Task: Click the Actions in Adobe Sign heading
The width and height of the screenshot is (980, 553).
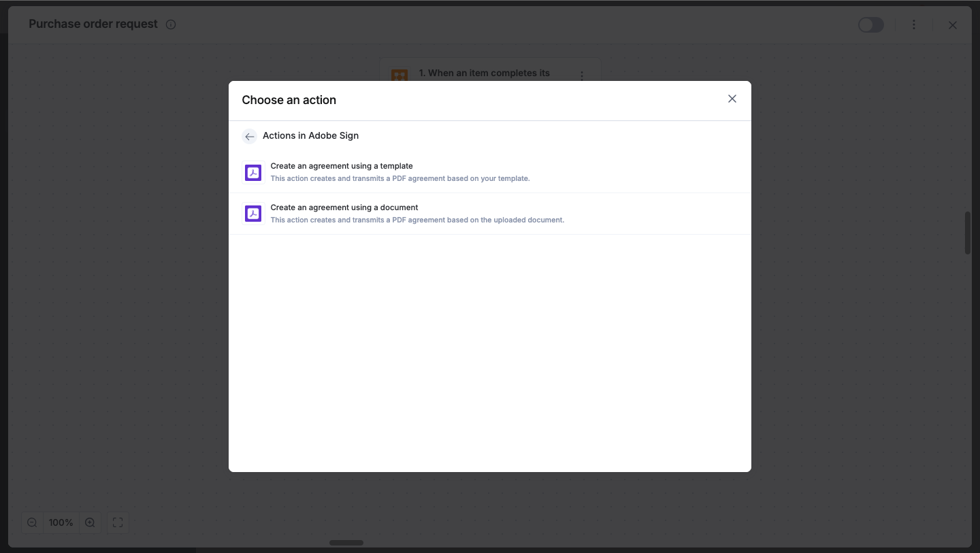Action: click(310, 135)
